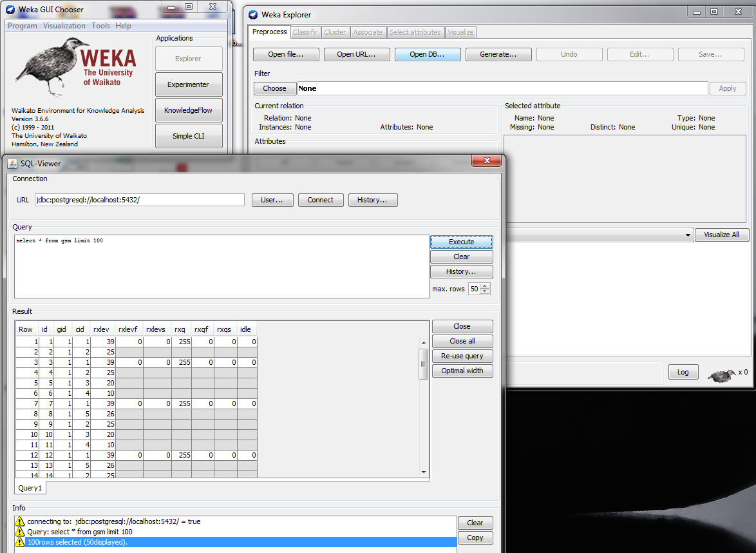Select the Associate tab
This screenshot has width=756, height=553.
(x=368, y=32)
